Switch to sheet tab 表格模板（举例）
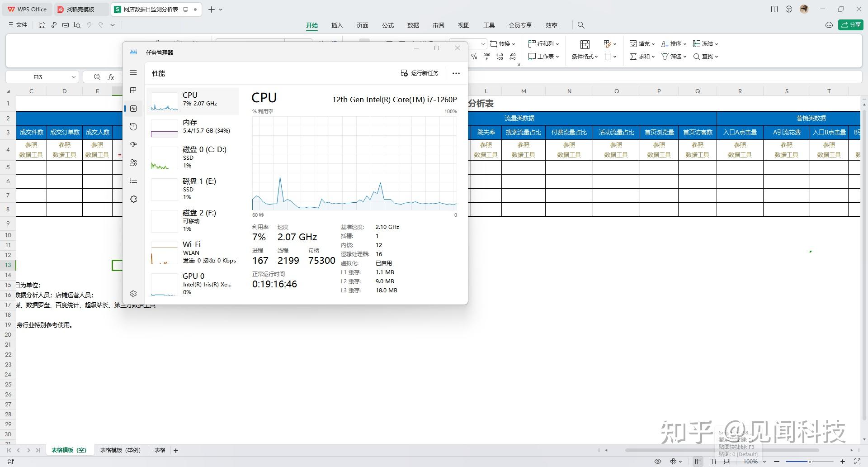Screen dimensions: 868x467 coord(120,450)
